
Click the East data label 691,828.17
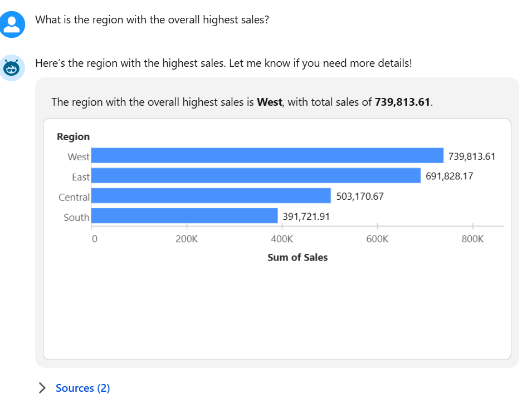[449, 176]
